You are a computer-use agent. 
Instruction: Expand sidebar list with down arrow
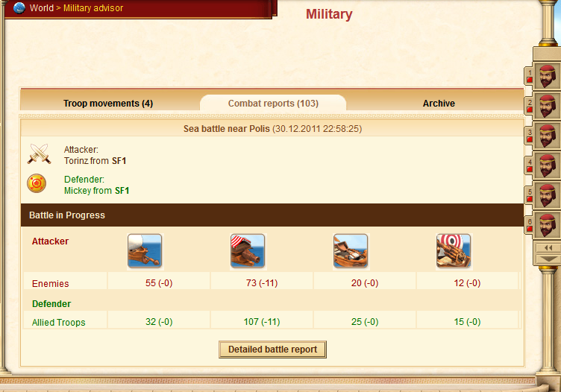tap(548, 259)
